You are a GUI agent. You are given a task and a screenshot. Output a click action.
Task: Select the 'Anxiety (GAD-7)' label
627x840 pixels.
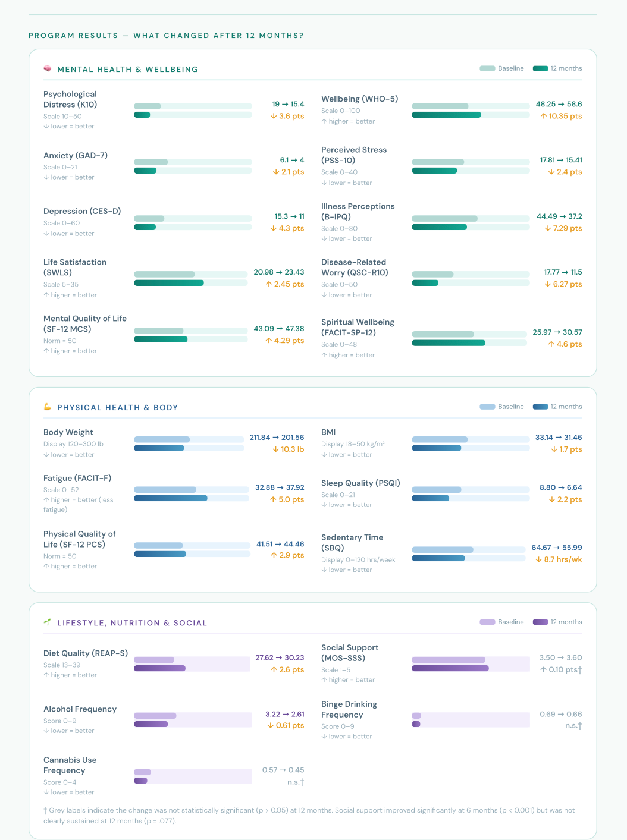click(x=76, y=155)
